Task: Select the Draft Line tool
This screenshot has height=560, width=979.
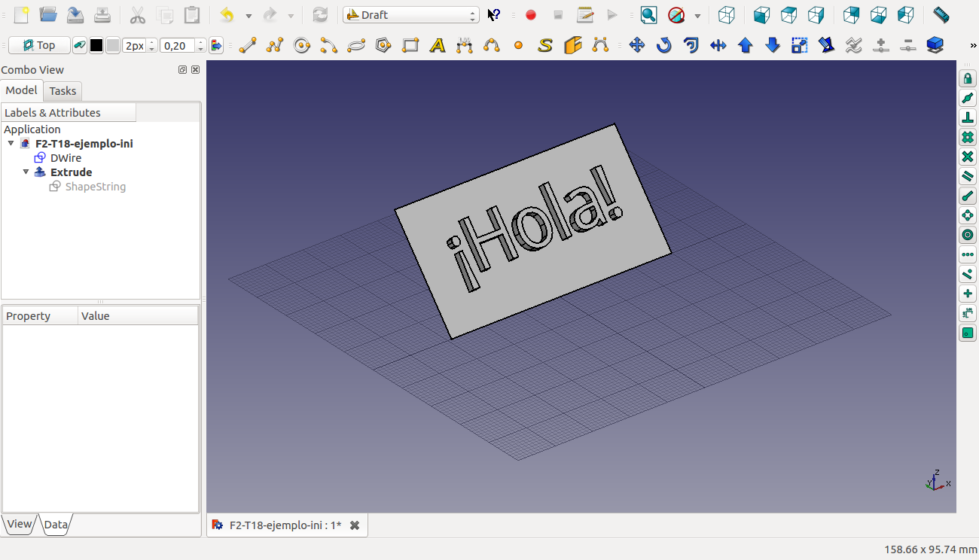Action: [248, 46]
